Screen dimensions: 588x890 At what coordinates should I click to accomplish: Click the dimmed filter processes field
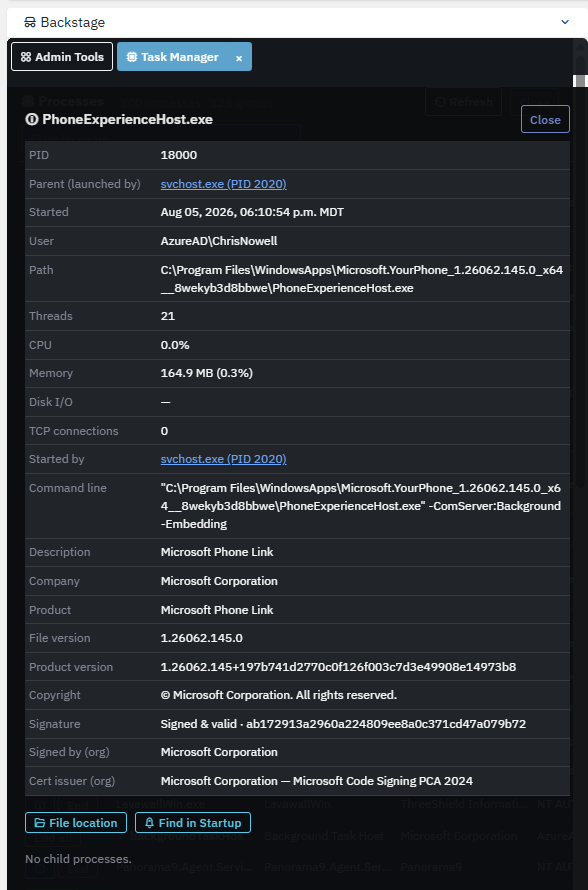point(161,136)
